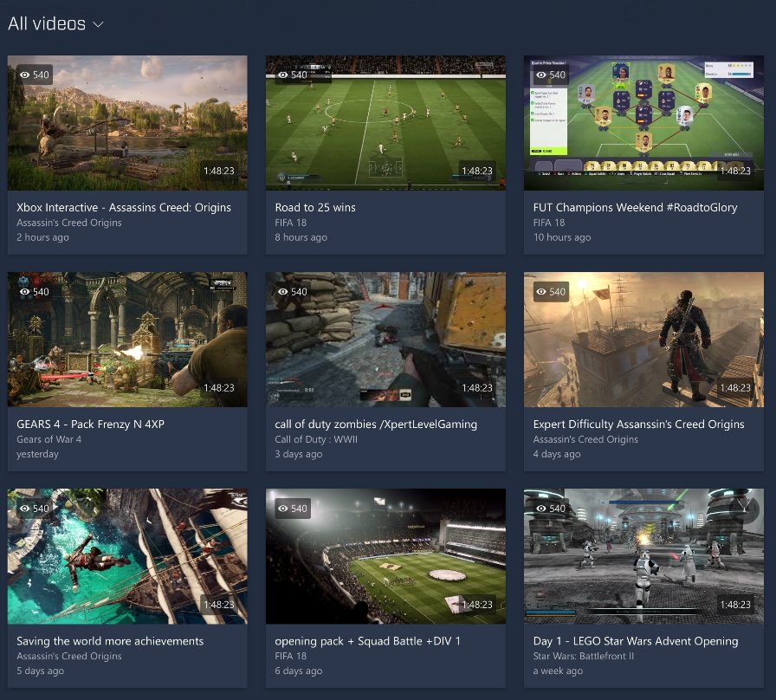Click views eye icon on Road to 25 wins
This screenshot has height=700, width=776.
click(283, 75)
